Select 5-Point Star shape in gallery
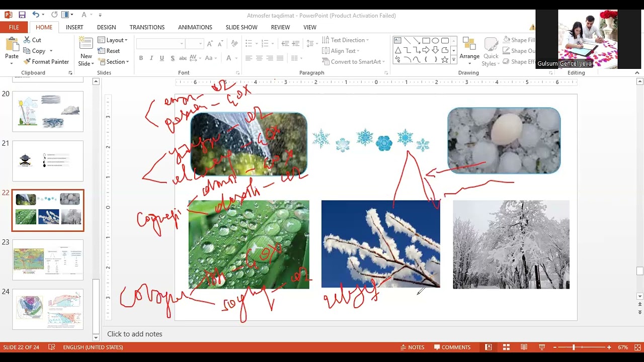This screenshot has width=644, height=362. (x=445, y=59)
